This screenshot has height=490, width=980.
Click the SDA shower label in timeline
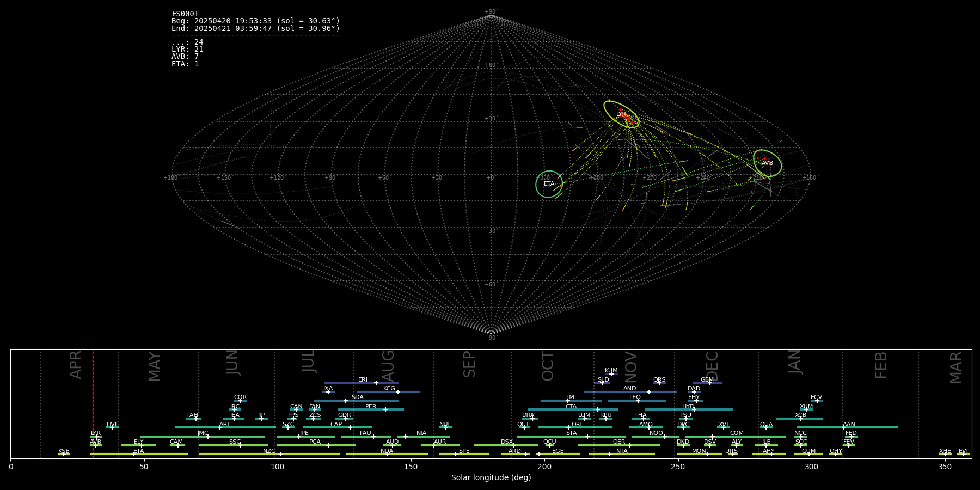[x=357, y=397]
